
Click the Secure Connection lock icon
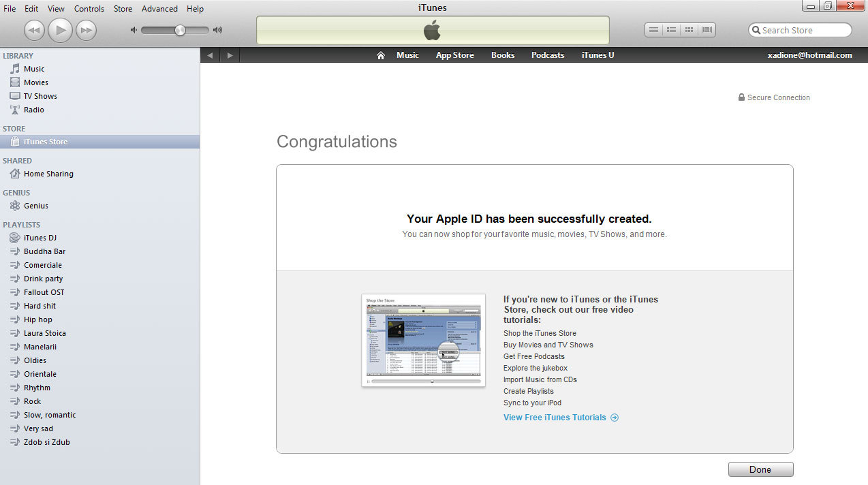741,97
